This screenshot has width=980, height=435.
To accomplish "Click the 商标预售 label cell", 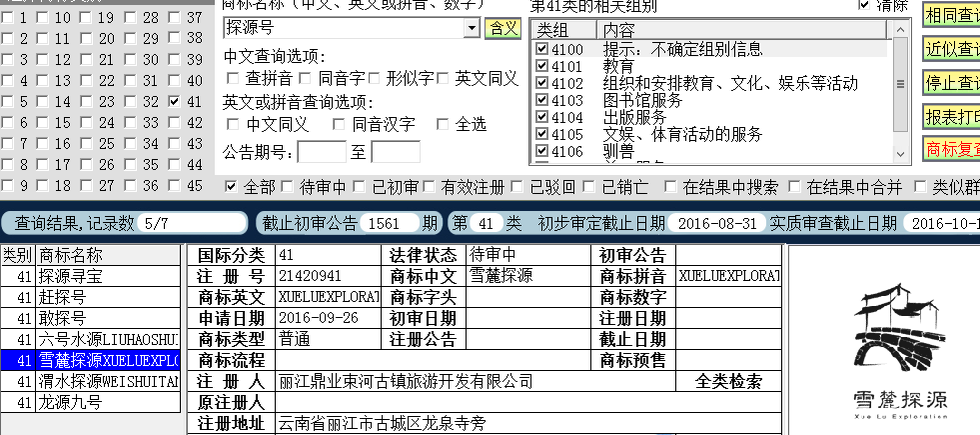I will [633, 360].
